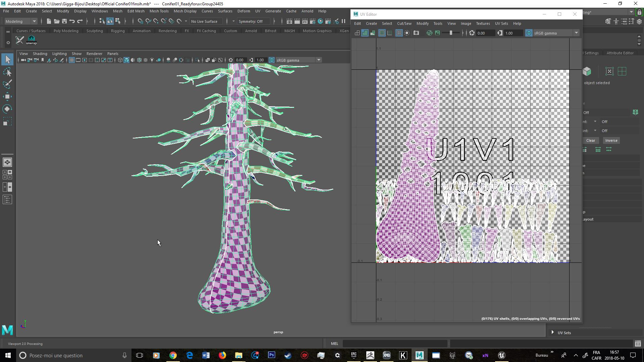The width and height of the screenshot is (644, 362).
Task: Open the Mesh Tools menu
Action: tap(159, 11)
